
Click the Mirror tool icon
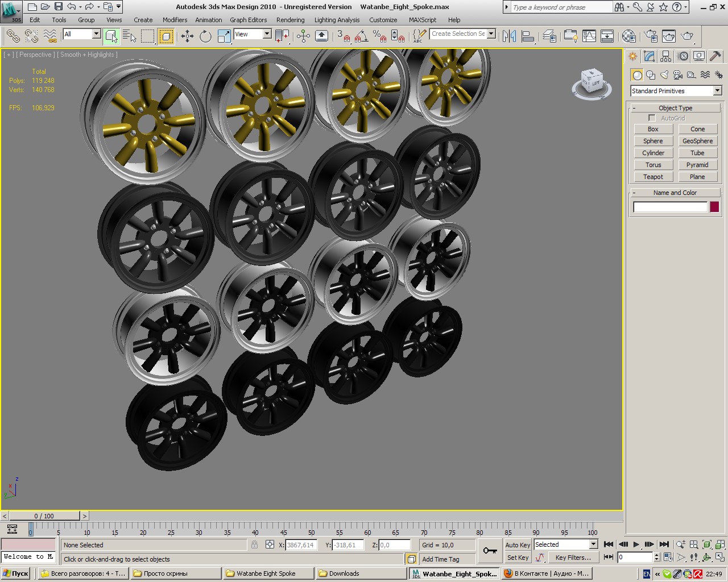[x=509, y=36]
